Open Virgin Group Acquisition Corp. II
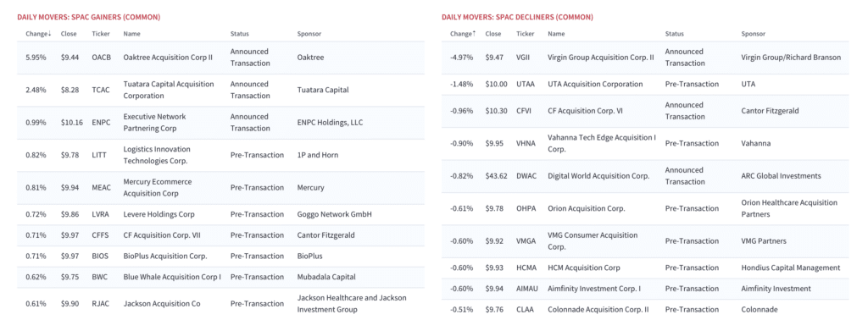The width and height of the screenshot is (868, 320). coord(645,58)
